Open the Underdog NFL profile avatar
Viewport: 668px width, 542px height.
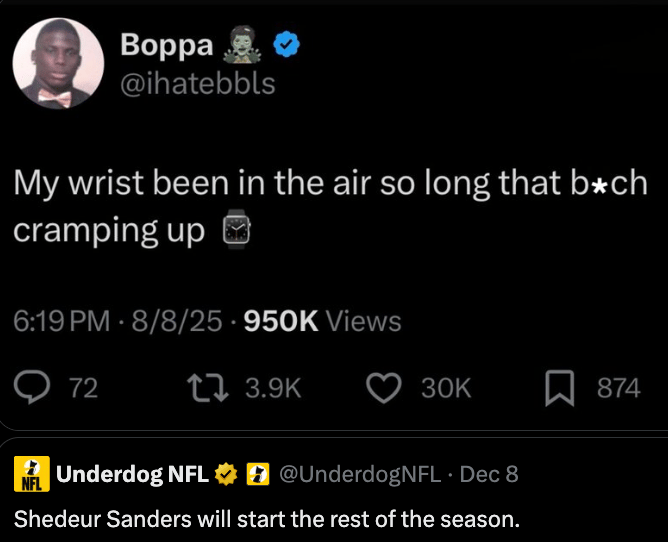[x=31, y=474]
